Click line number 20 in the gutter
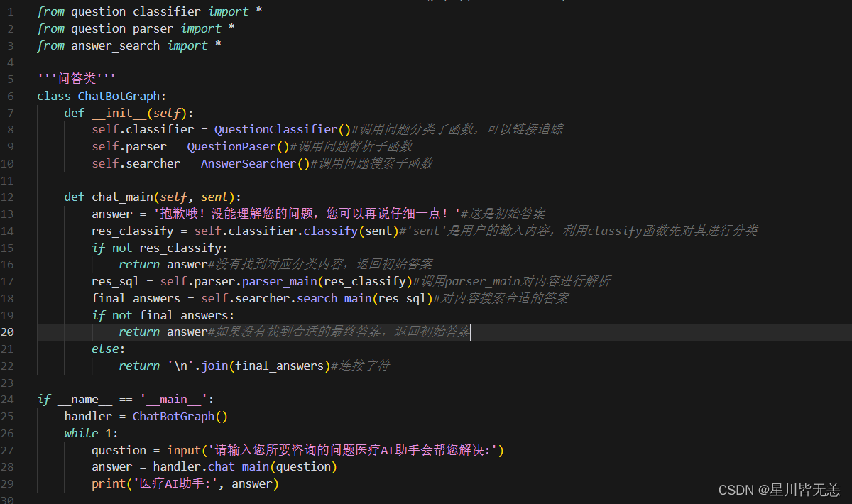This screenshot has width=852, height=504. tap(10, 332)
